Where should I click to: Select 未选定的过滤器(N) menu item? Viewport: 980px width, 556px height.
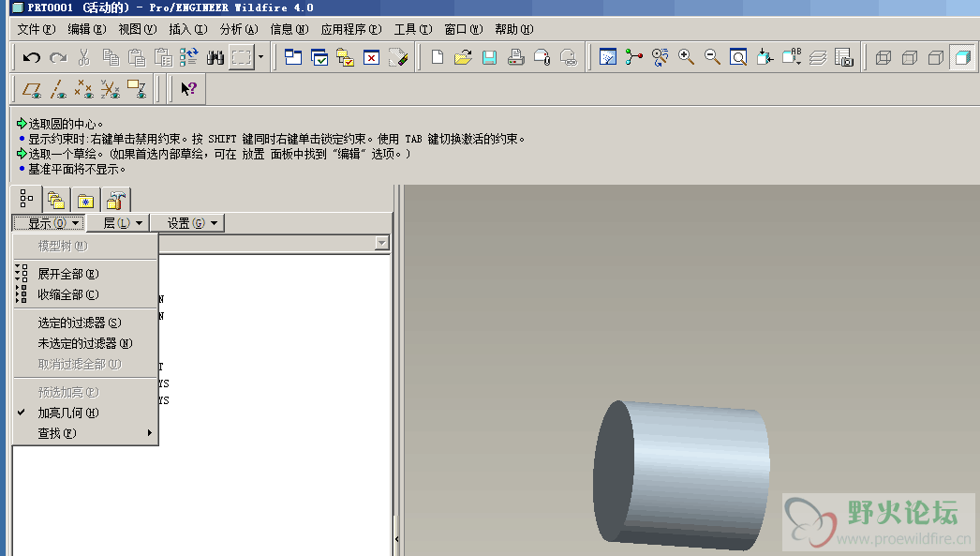point(85,343)
